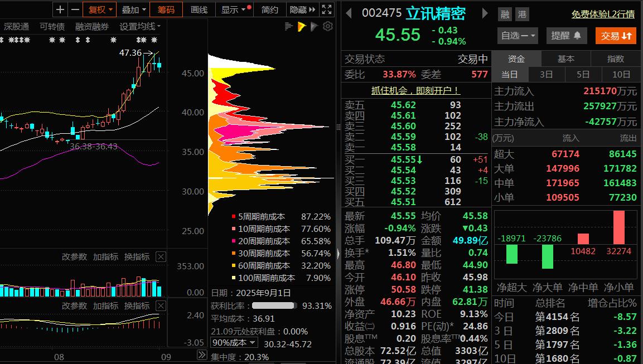Screen dimensions: 643x364
Task: Click the 47.36 high price label
Action: click(x=130, y=53)
